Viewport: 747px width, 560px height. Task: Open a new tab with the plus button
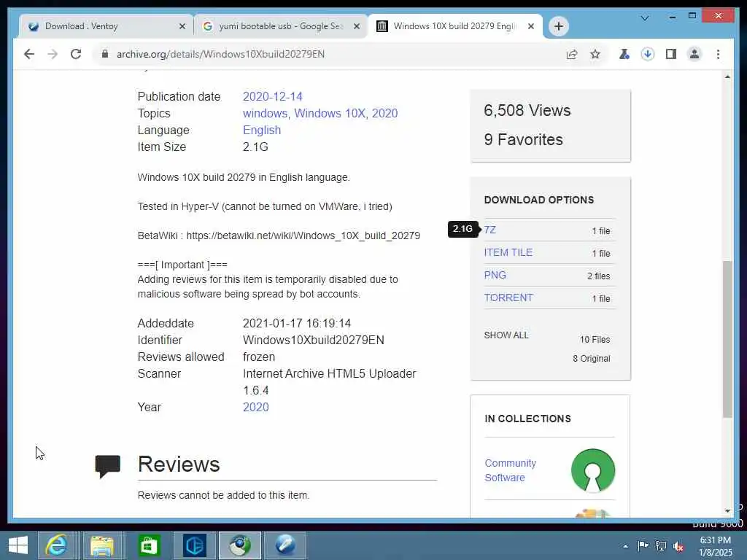[x=559, y=26]
